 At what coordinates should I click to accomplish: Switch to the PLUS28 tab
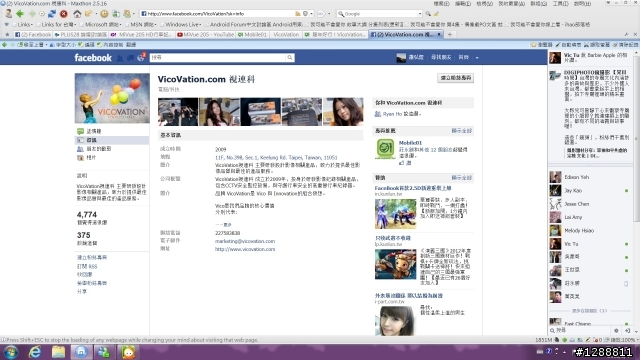(81, 35)
